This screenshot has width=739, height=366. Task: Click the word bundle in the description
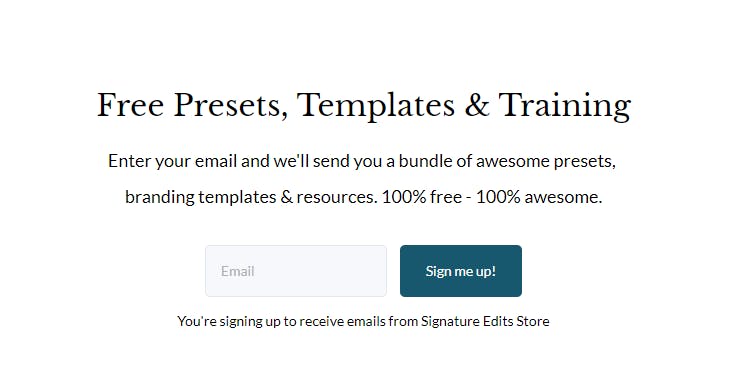421,161
